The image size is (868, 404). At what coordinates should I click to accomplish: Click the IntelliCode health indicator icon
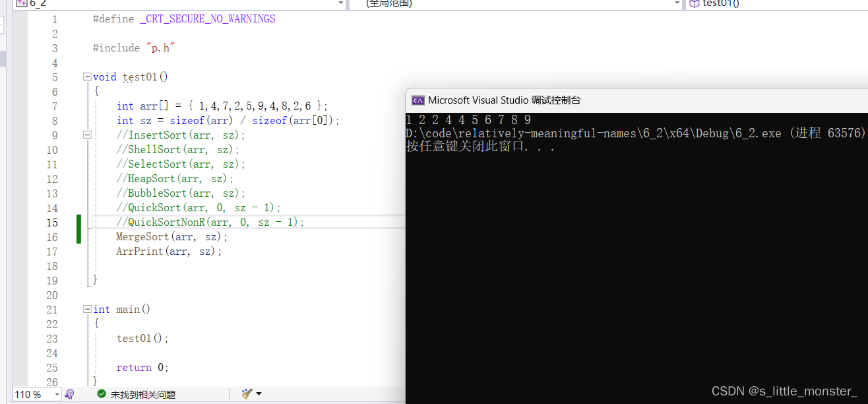pyautogui.click(x=70, y=394)
